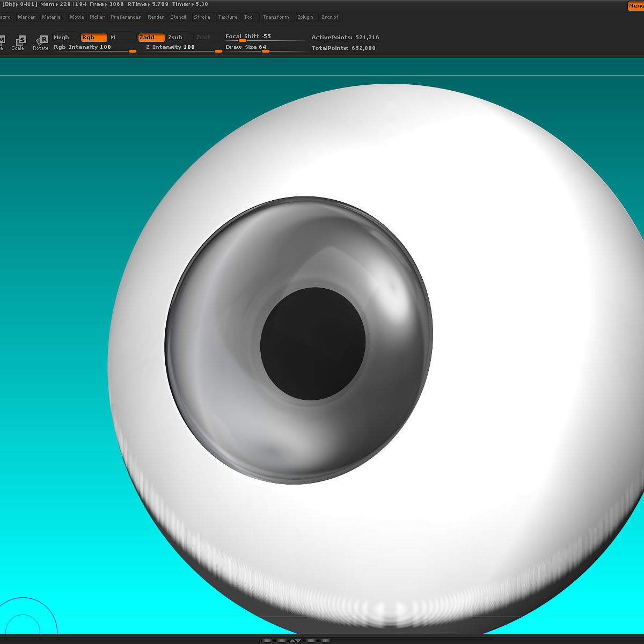Open the Material menu
This screenshot has width=644, height=644.
pos(52,17)
